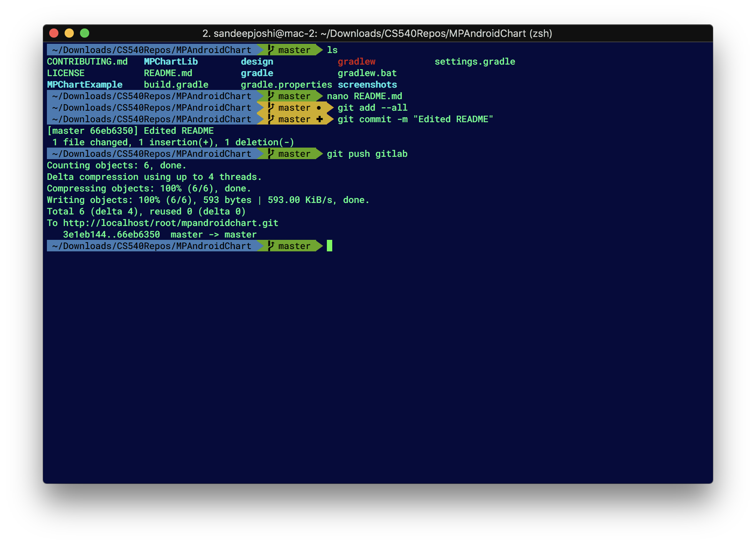Click the README.md entry in ls output
756x545 pixels.
(x=168, y=73)
